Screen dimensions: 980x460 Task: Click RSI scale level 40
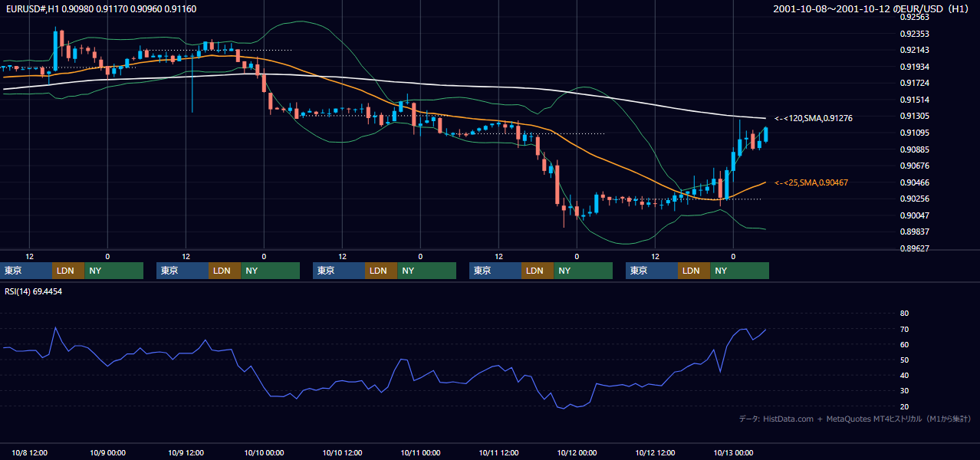coord(904,375)
